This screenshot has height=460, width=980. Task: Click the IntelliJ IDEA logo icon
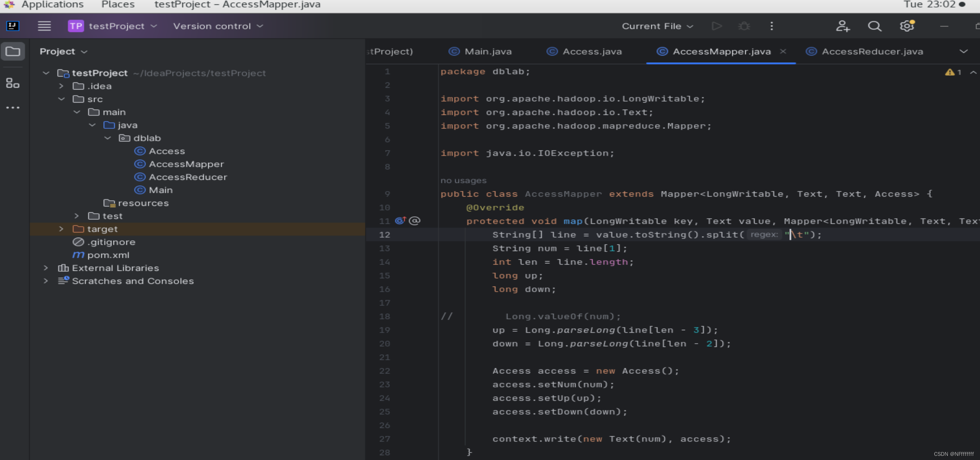coord(13,26)
